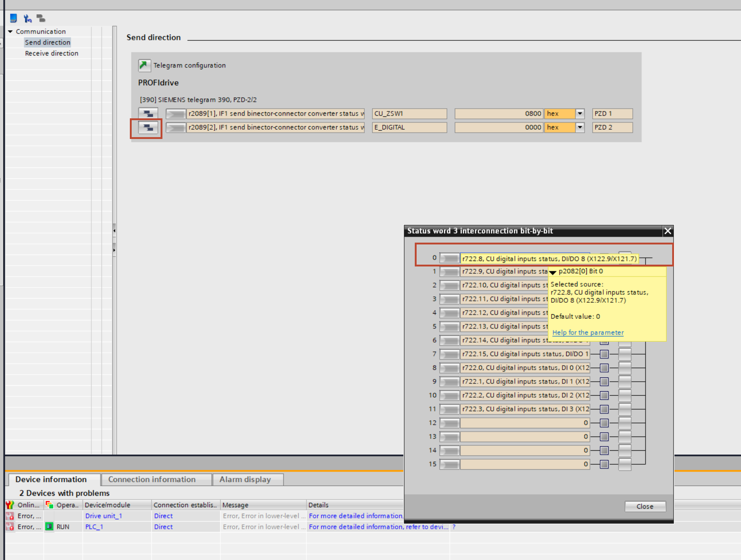The image size is (741, 560).
Task: Toggle the inversion box for bit 7
Action: (x=604, y=354)
